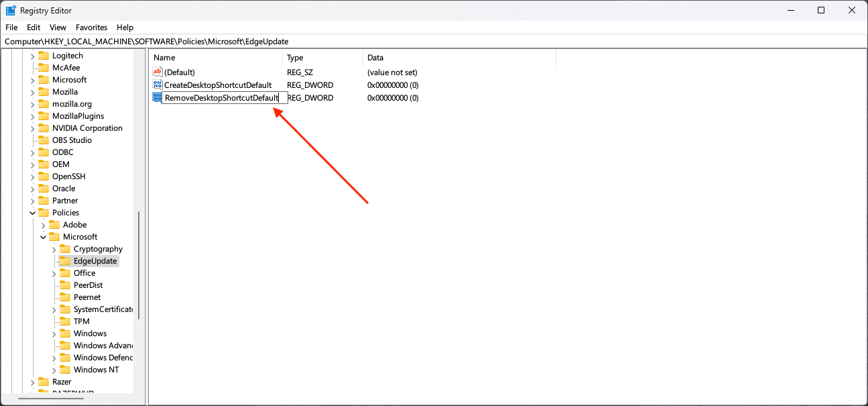The height and width of the screenshot is (406, 868).
Task: Expand the ODBC key
Action: pyautogui.click(x=33, y=152)
